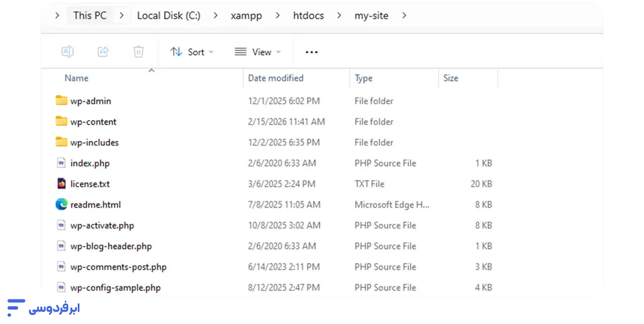Go to This PC in breadcrumb
The width and height of the screenshot is (644, 324).
click(x=90, y=16)
